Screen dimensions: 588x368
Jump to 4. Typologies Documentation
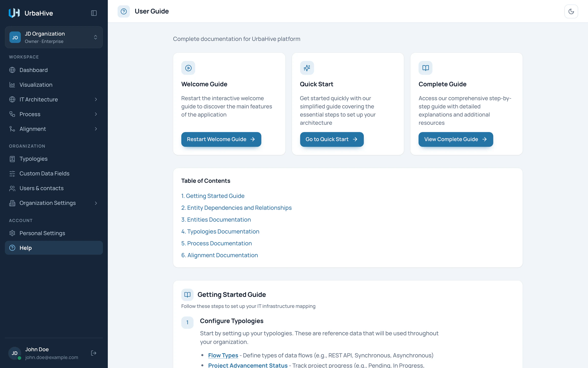pyautogui.click(x=220, y=231)
